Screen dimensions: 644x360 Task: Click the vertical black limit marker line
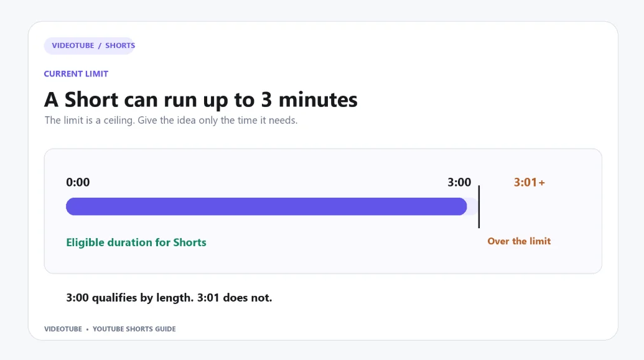(x=479, y=206)
